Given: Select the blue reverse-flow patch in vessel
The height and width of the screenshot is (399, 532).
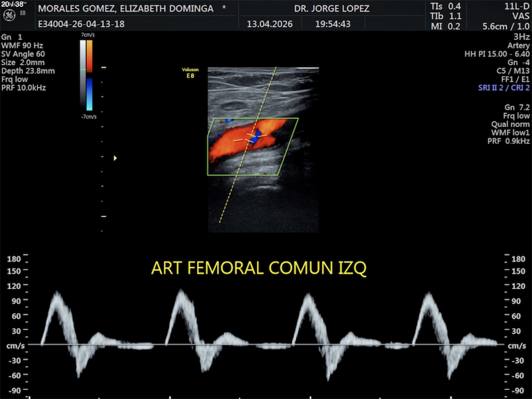Looking at the screenshot, I should click(x=255, y=137).
